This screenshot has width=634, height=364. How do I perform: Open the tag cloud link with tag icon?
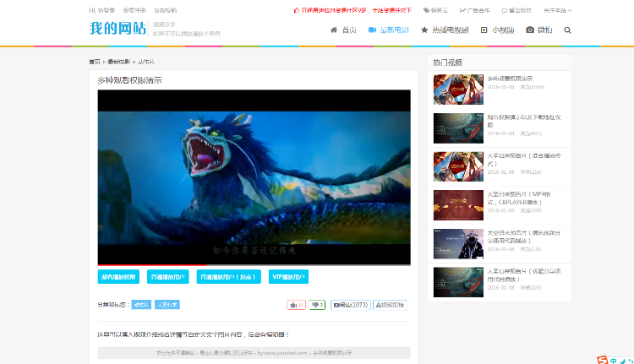(435, 10)
